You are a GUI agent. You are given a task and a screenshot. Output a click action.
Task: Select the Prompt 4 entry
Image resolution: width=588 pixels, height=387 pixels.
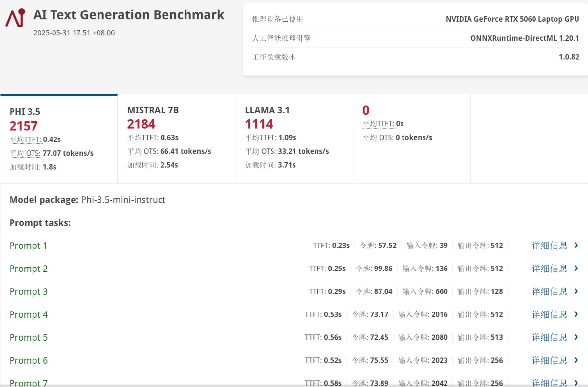pos(29,314)
